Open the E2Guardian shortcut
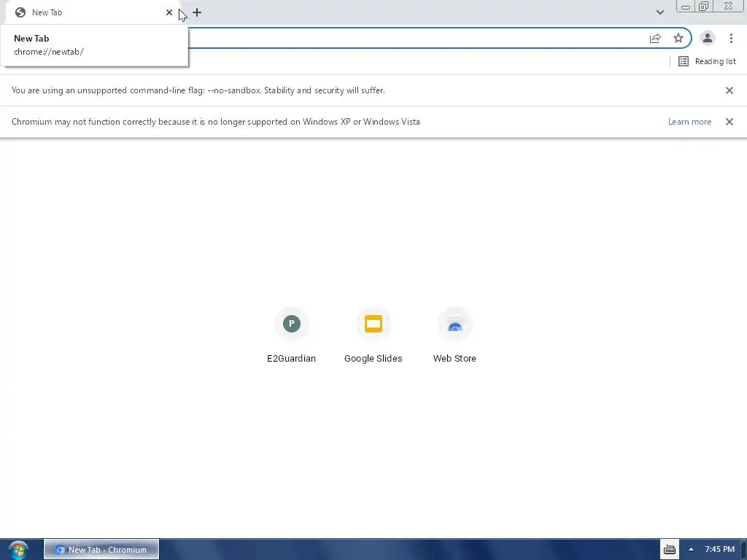Screen dimensions: 747x560 (292, 335)
